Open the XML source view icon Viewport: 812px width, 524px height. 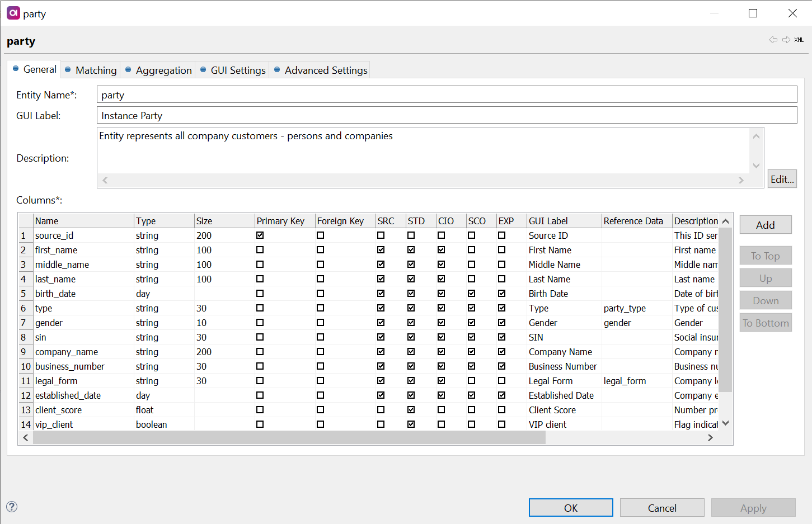click(x=799, y=40)
